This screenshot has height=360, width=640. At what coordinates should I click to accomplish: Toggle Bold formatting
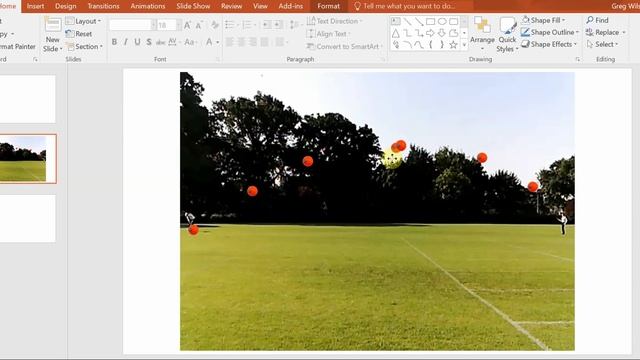[x=114, y=42]
